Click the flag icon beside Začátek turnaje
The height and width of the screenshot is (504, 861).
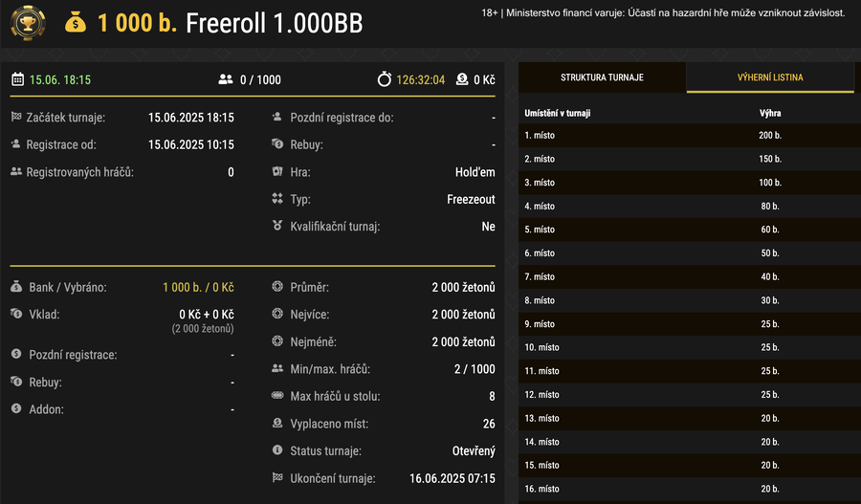tap(16, 117)
